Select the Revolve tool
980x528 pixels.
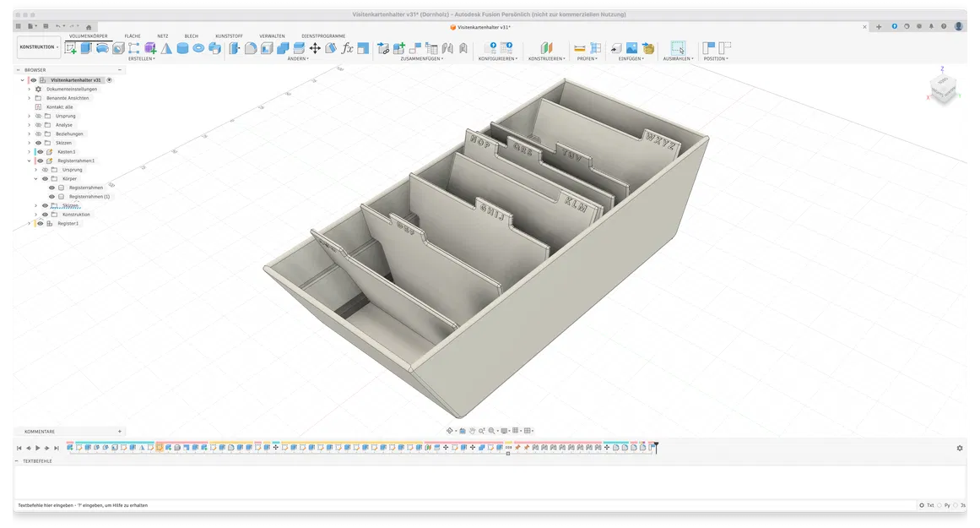[x=100, y=49]
